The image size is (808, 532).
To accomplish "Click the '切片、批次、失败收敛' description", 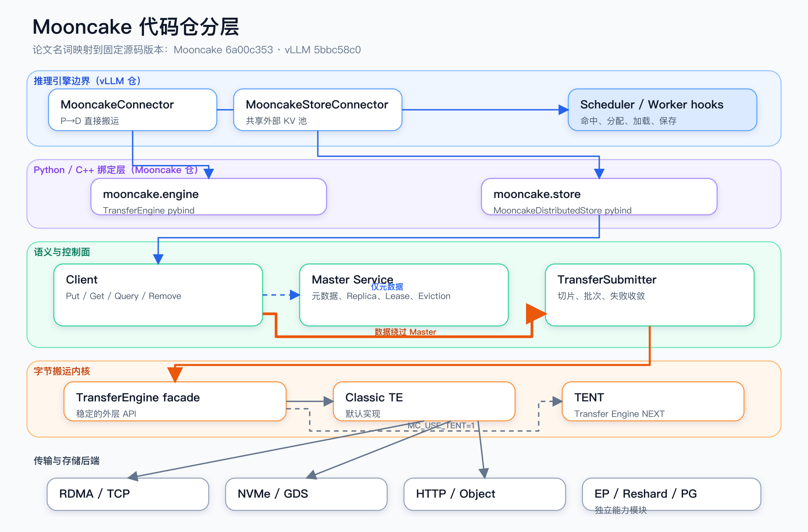I will [601, 296].
